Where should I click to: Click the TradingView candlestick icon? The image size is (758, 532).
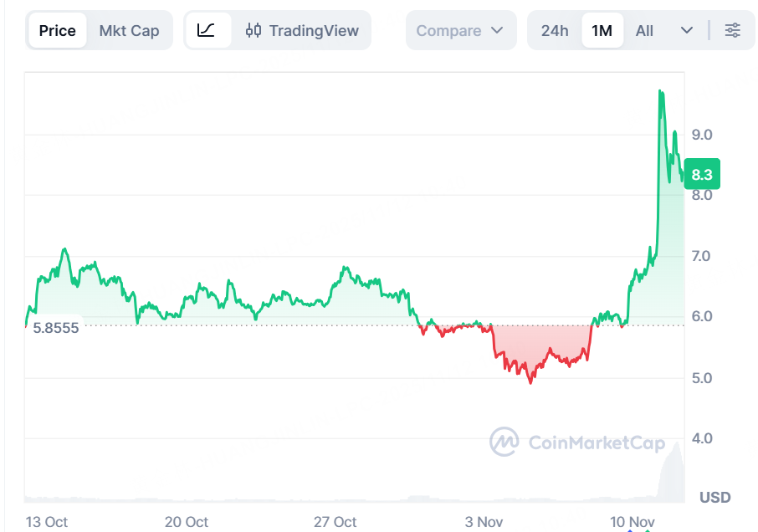254,31
